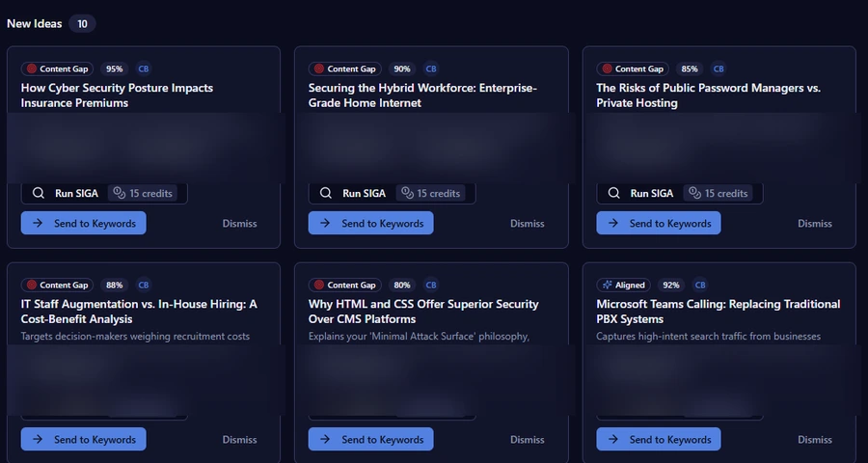Image resolution: width=868 pixels, height=463 pixels.
Task: Run SIGA on Hybrid Workforce idea
Action: point(392,193)
